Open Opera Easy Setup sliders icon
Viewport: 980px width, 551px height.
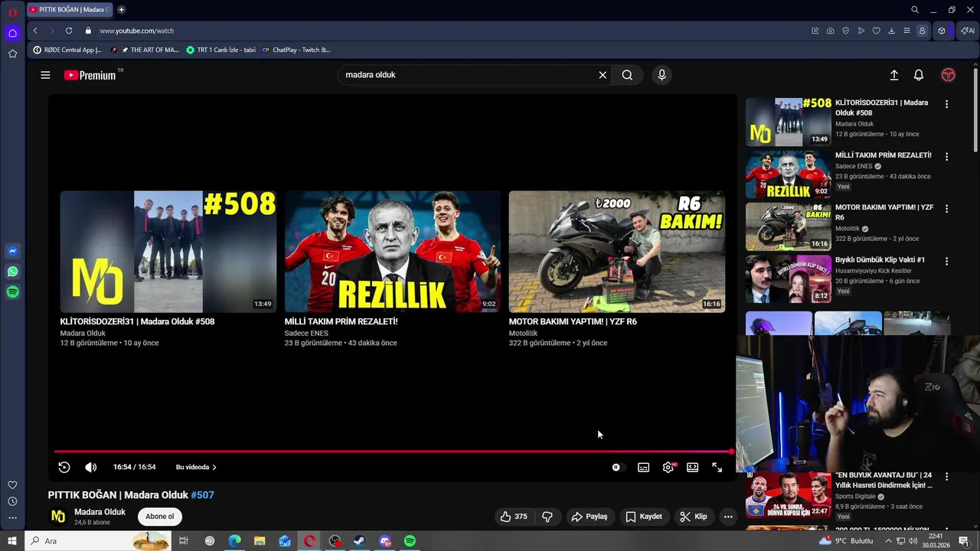point(907,31)
